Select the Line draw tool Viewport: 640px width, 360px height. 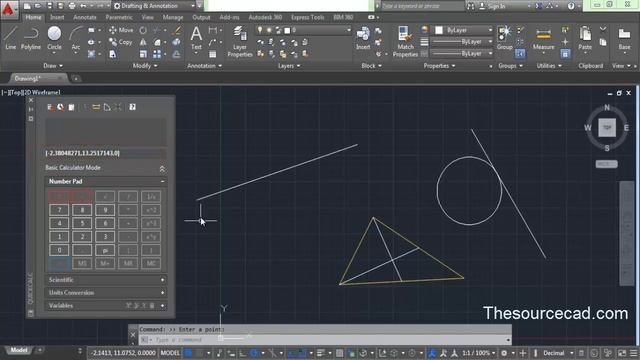coord(11,38)
